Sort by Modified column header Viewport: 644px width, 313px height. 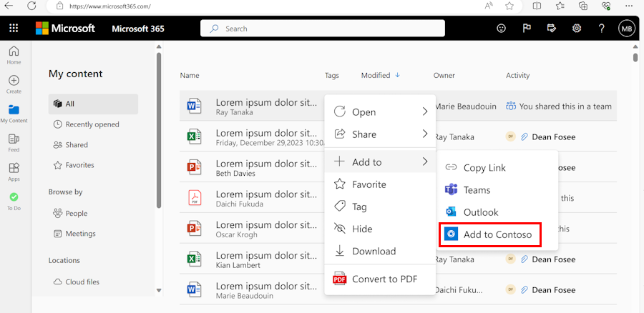[381, 76]
